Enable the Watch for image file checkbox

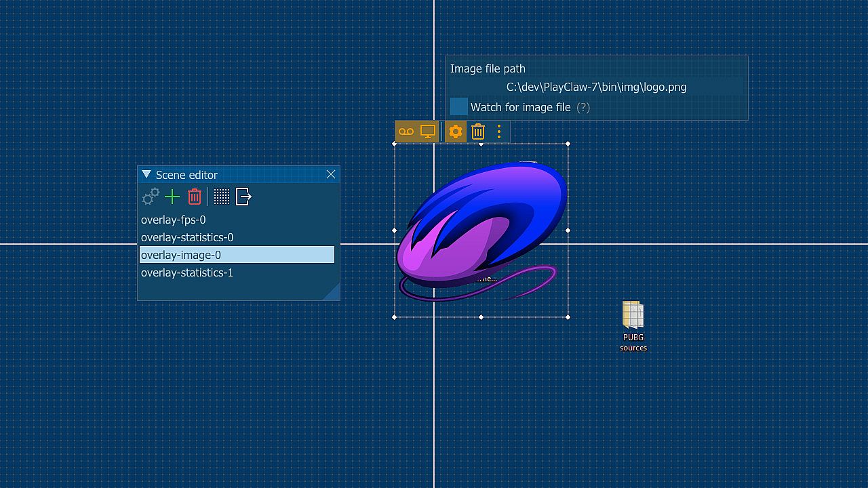[459, 107]
